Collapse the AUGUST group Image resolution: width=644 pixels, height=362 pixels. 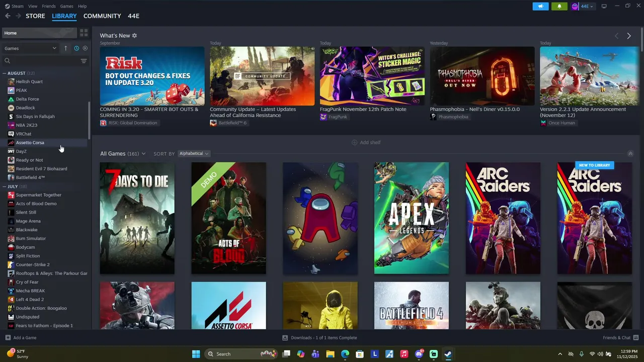point(5,73)
